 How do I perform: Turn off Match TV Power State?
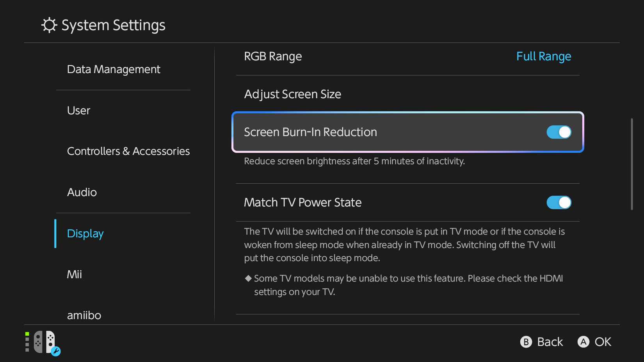tap(559, 202)
